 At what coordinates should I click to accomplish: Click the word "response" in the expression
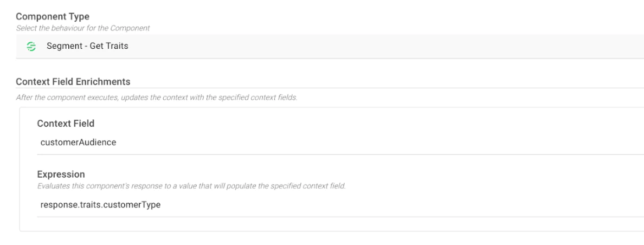(x=57, y=205)
